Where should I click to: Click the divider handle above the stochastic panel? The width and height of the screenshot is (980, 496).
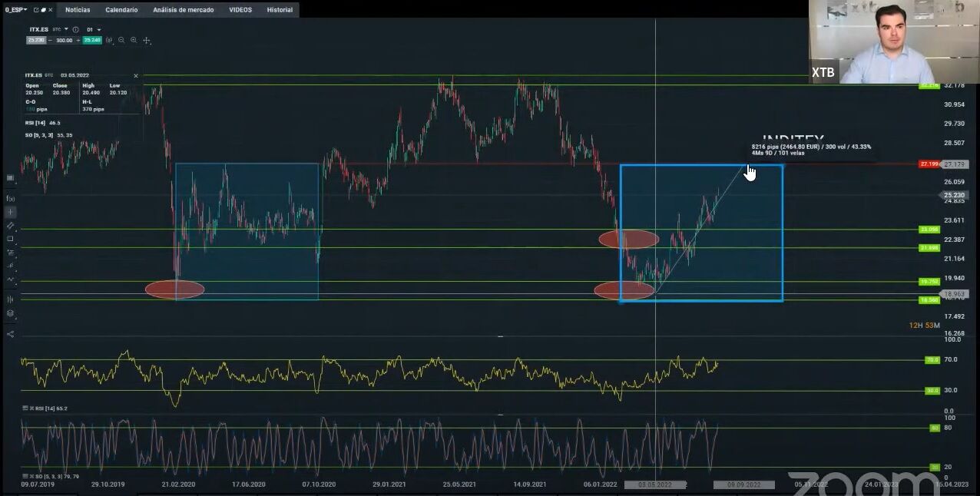[x=500, y=415]
